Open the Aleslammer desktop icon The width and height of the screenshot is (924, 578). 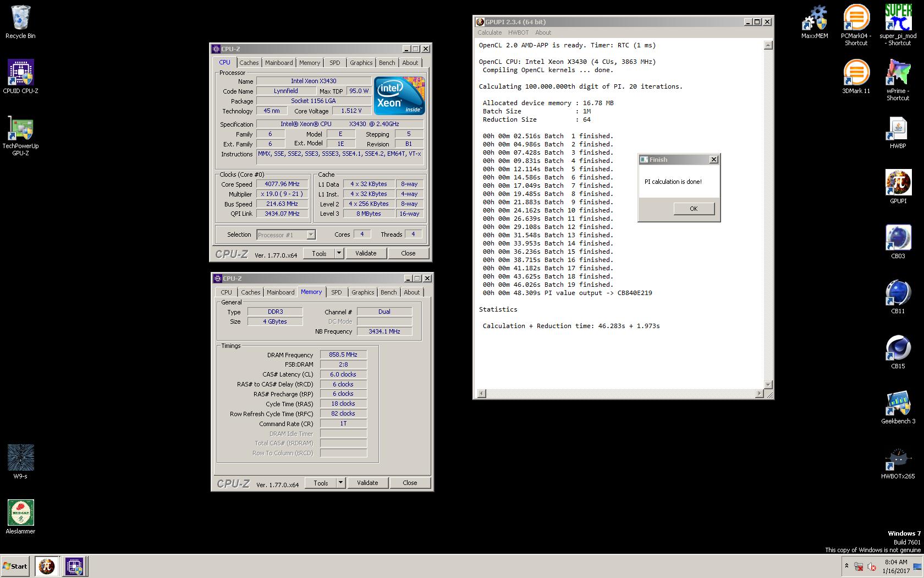click(20, 517)
